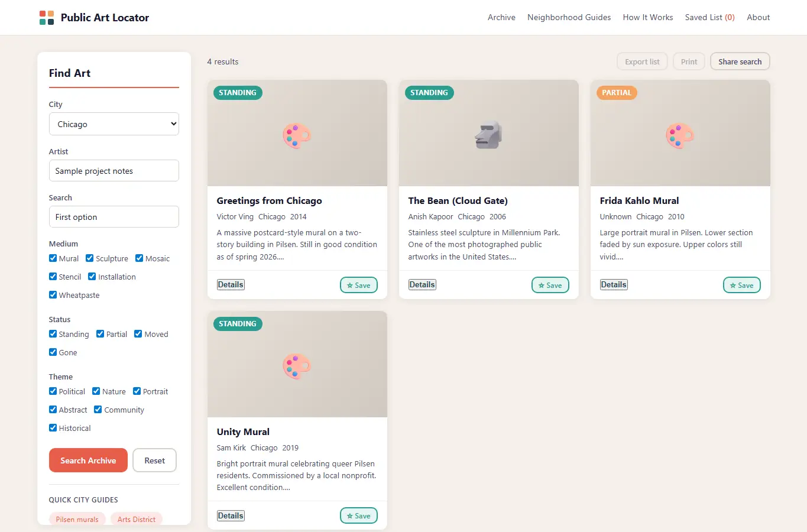
Task: Click the Unity Mural card title
Action: (243, 432)
